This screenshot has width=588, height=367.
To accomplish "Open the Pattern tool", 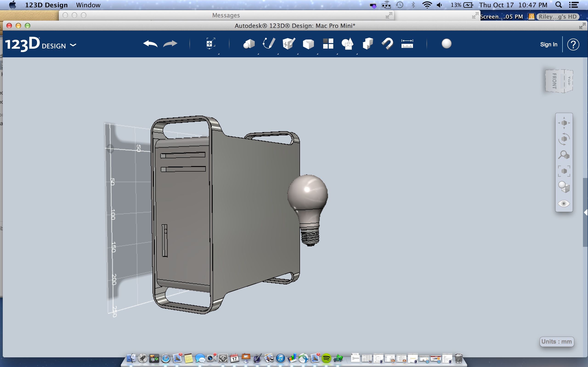I will [x=328, y=44].
